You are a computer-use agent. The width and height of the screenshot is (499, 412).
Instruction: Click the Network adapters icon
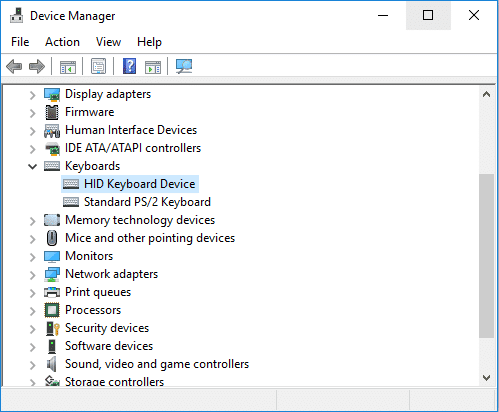tap(52, 274)
